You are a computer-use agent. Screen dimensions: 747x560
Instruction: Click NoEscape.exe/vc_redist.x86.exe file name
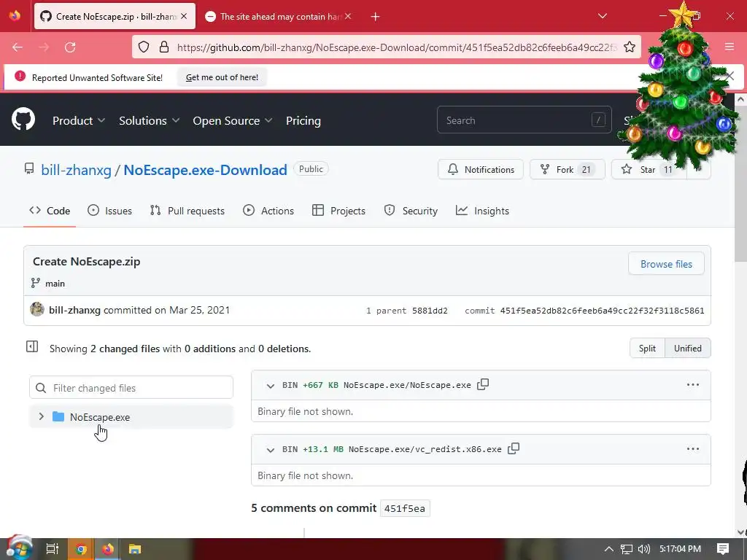(425, 449)
